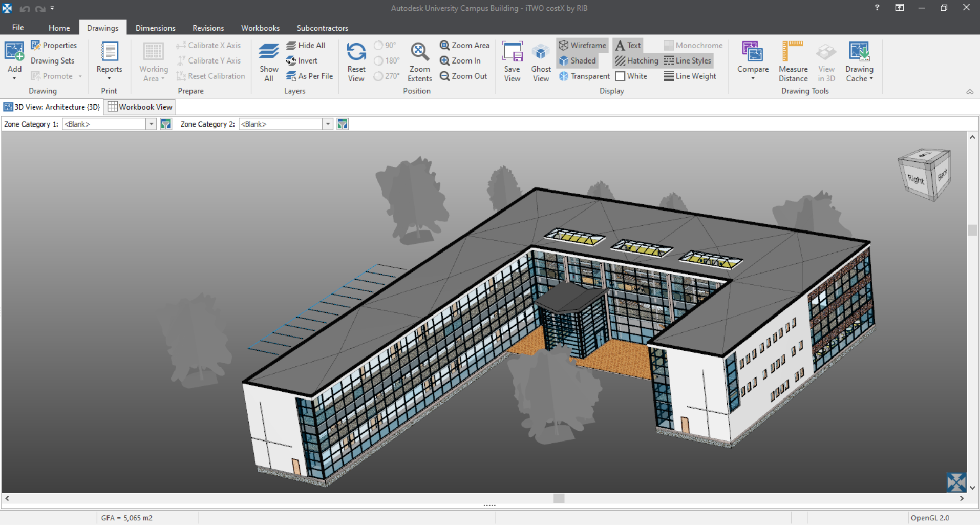Screen dimensions: 980x525
Task: Click the filter icon beside Zone Category 1
Action: pyautogui.click(x=166, y=124)
